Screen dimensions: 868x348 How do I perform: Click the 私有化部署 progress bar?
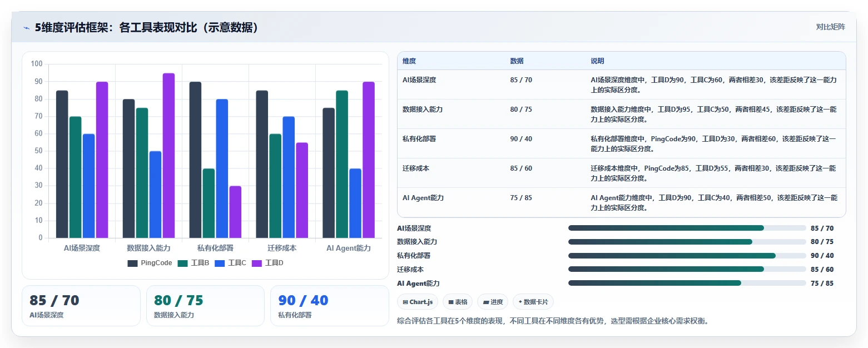(687, 256)
